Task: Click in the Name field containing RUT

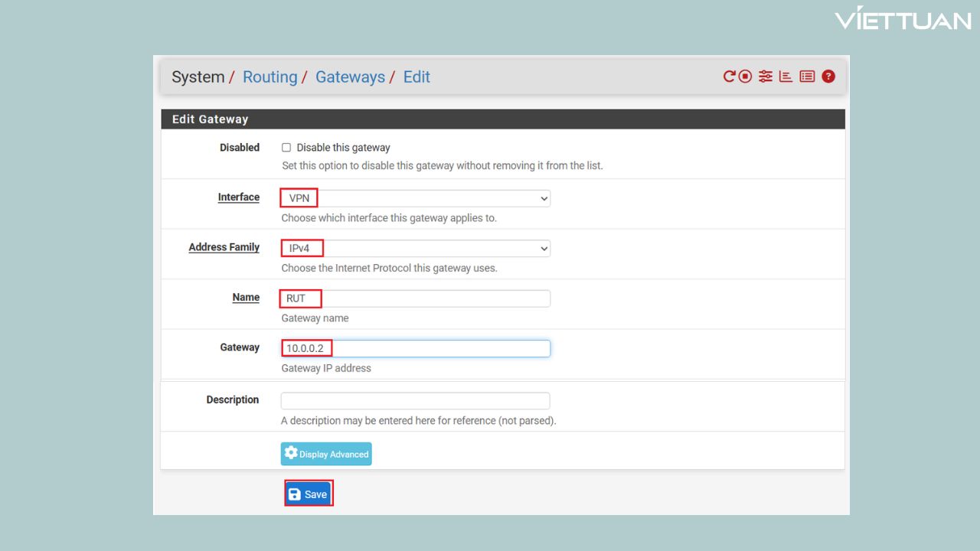Action: pos(415,298)
